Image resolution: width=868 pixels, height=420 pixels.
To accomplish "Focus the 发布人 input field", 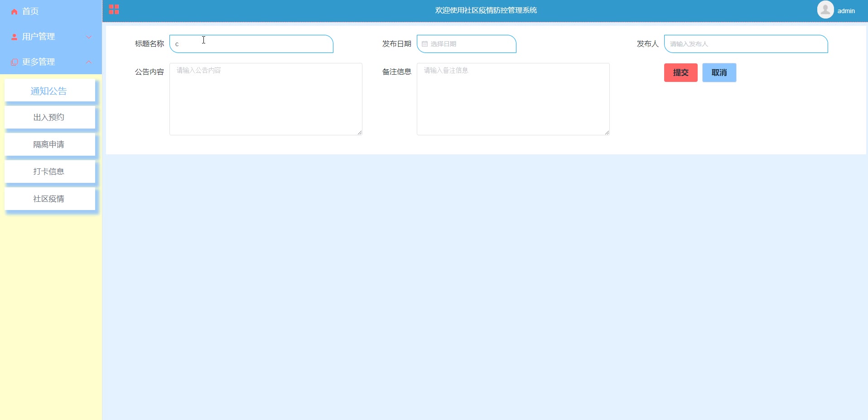I will coord(746,44).
